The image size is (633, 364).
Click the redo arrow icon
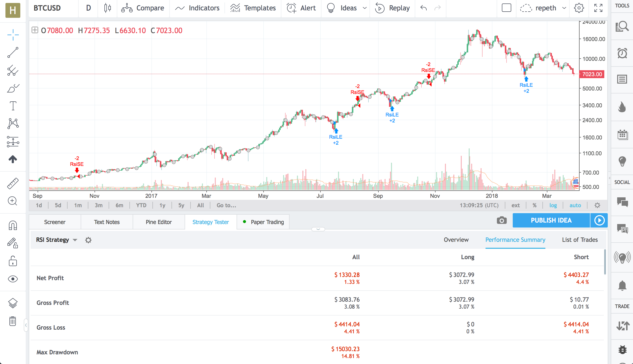438,8
